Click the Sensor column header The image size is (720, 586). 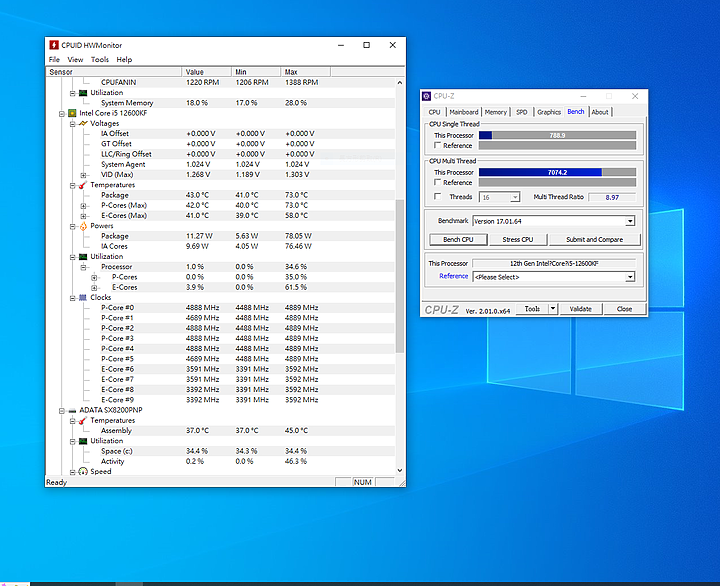pyautogui.click(x=113, y=72)
